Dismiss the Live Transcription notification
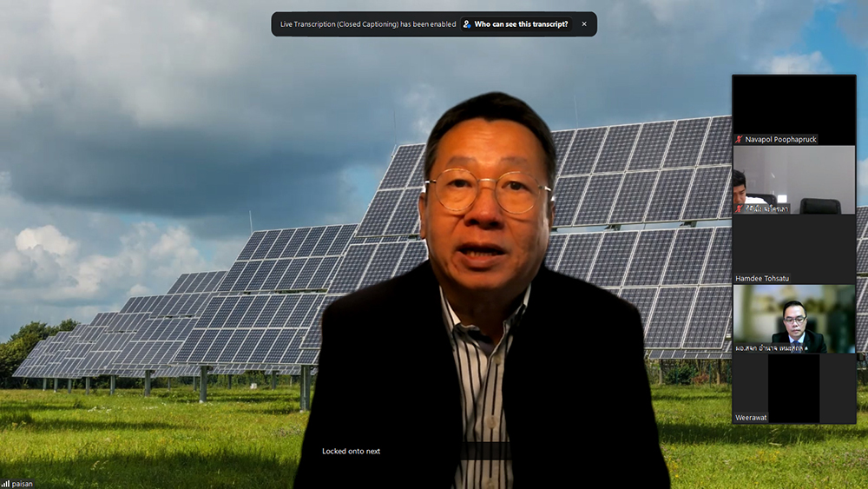 click(x=584, y=24)
